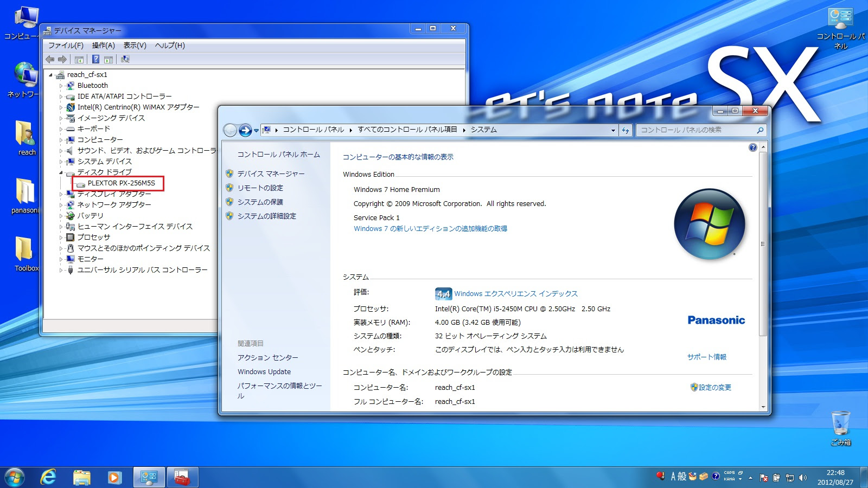Expand the Bluetooth node in device tree
The image size is (868, 488).
point(61,86)
